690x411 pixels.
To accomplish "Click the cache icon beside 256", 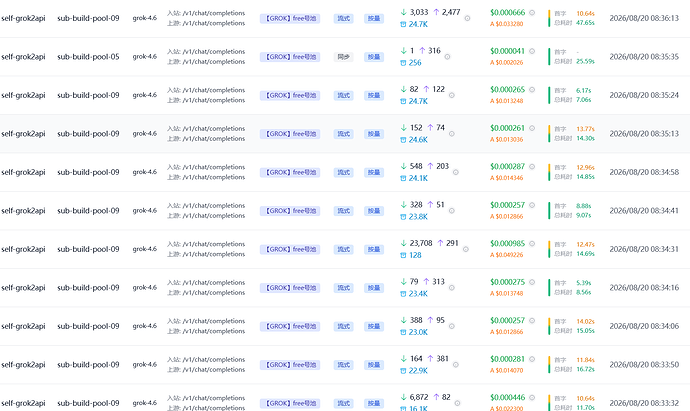I will [x=403, y=63].
